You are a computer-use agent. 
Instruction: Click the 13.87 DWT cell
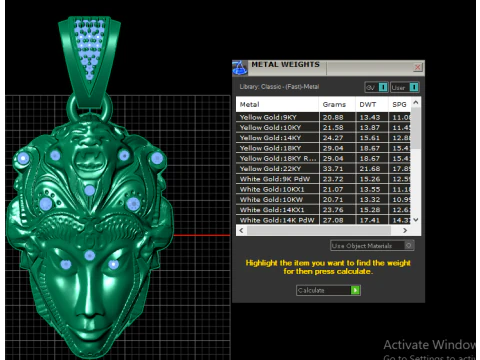(372, 128)
